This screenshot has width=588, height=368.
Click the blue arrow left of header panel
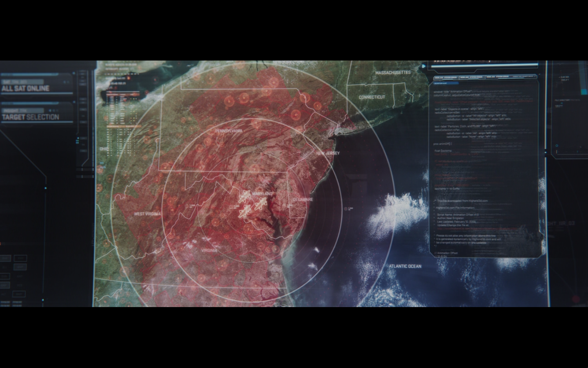coord(424,65)
